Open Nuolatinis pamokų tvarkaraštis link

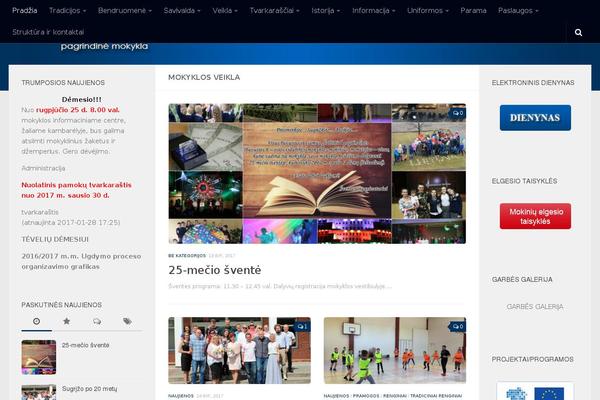77,190
